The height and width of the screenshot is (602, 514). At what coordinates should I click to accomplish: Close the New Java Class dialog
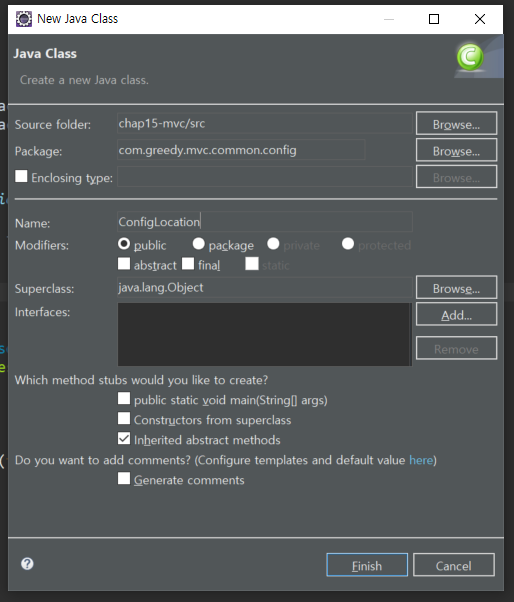480,19
